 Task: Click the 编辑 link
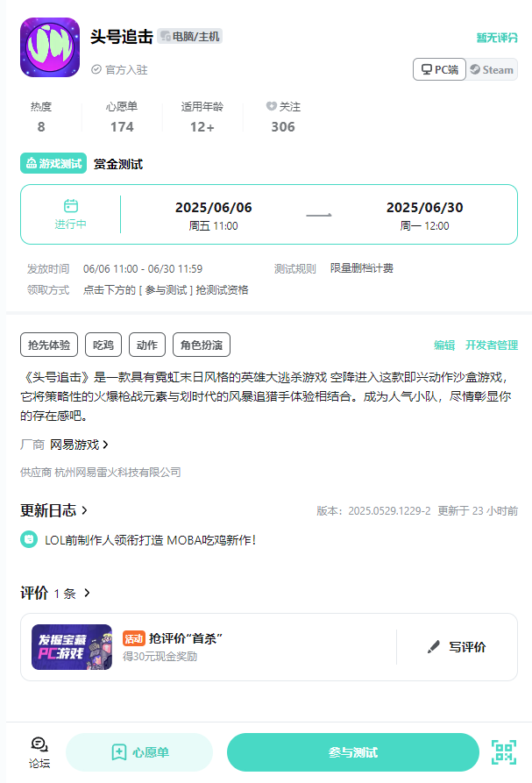pos(444,345)
